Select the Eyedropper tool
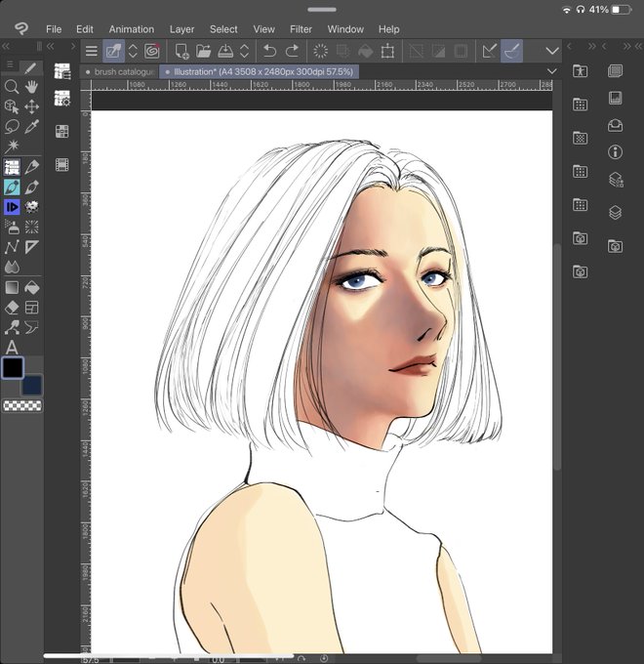 click(x=32, y=127)
